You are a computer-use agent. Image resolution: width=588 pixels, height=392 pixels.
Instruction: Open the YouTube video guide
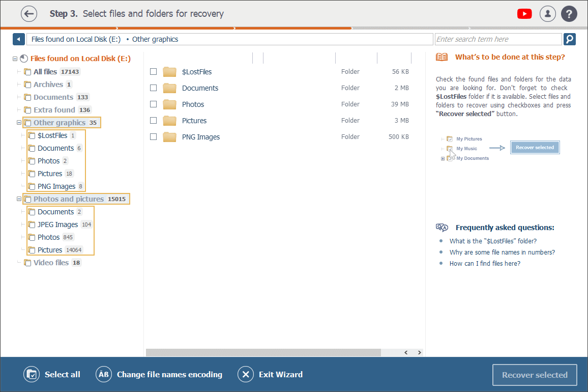(524, 14)
